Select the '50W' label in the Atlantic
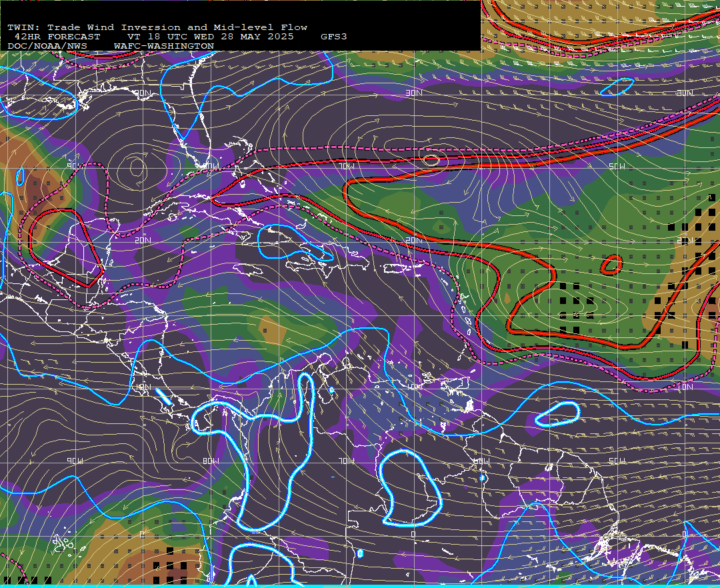720x588 pixels. [x=617, y=166]
